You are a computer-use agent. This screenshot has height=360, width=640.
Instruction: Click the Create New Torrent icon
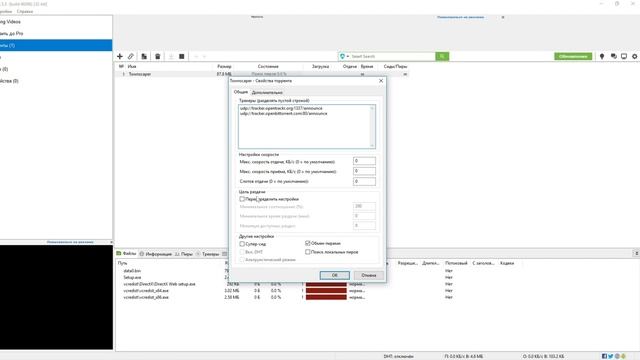pos(144,56)
